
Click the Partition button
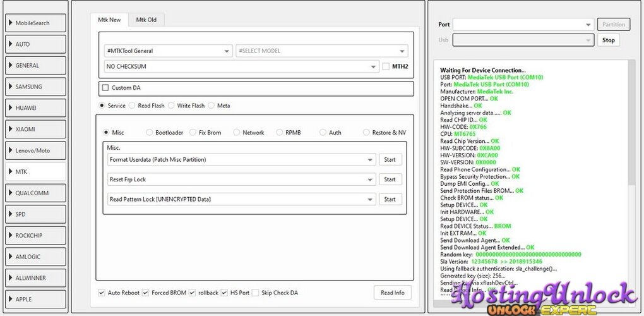coord(614,25)
